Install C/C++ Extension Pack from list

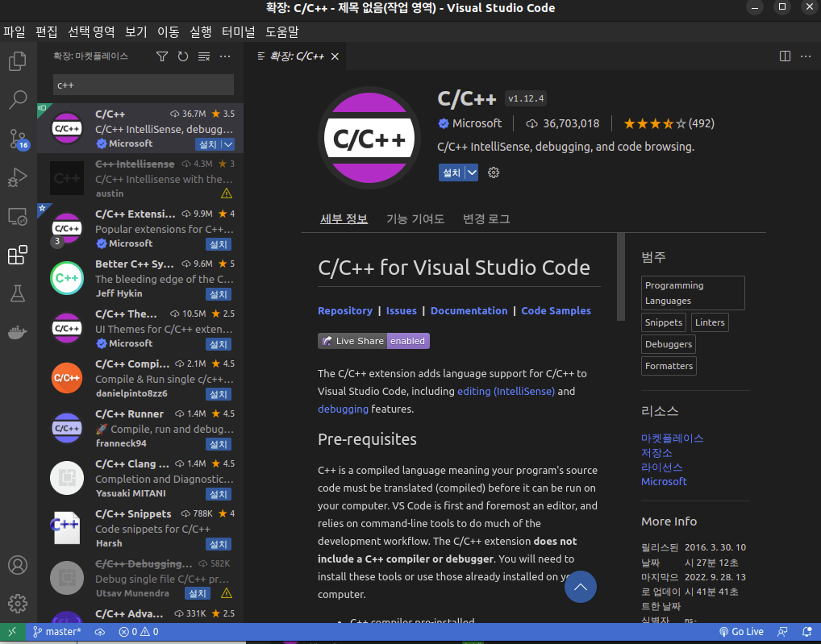pos(219,244)
